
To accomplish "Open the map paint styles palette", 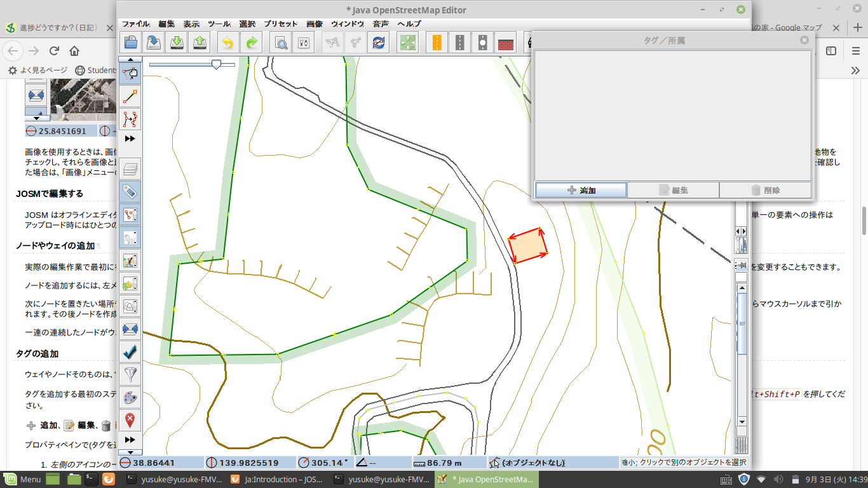I will coord(130,398).
